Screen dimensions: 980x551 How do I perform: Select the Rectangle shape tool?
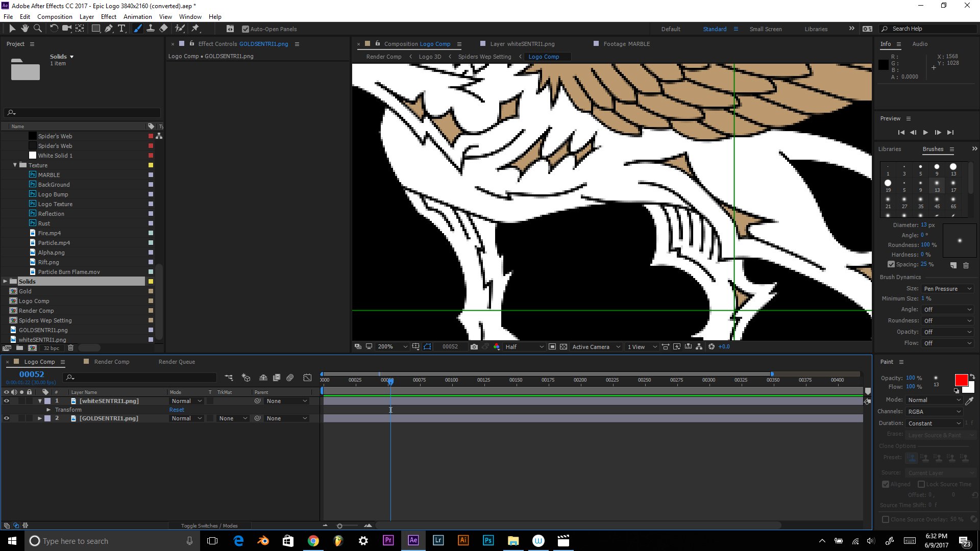[x=95, y=29]
